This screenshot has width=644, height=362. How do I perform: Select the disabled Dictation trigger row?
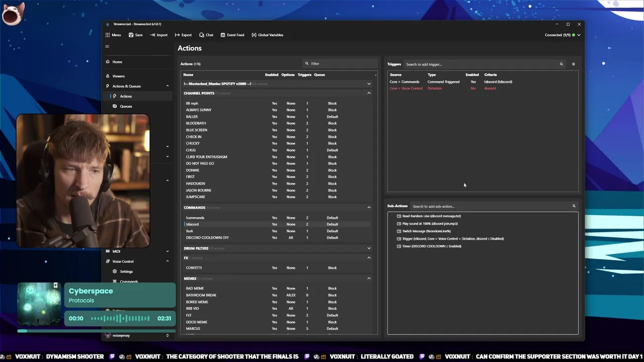pyautogui.click(x=482, y=88)
